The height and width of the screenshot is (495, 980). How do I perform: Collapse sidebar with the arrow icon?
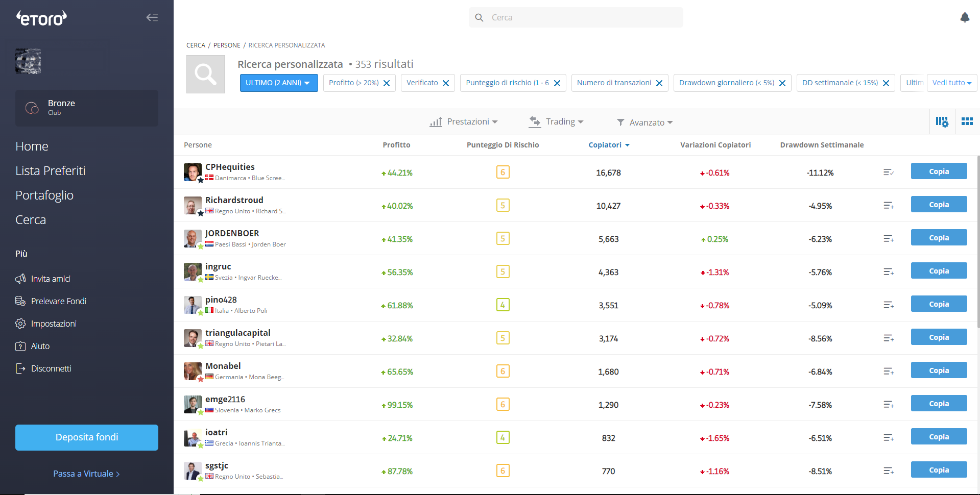pos(152,17)
